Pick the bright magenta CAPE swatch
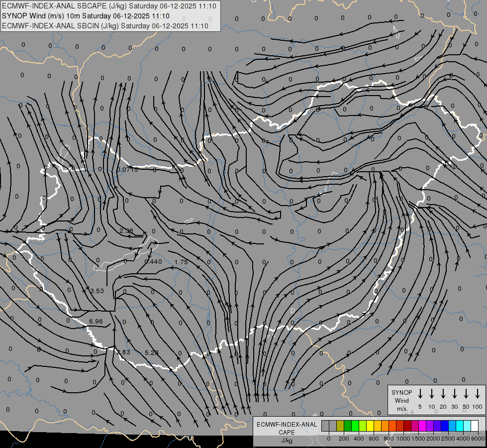This screenshot has height=448, width=487. tap(422, 426)
